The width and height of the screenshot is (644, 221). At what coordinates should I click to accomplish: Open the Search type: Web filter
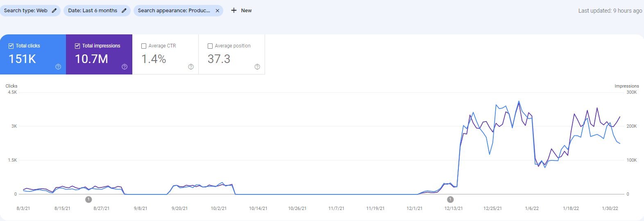[25, 11]
